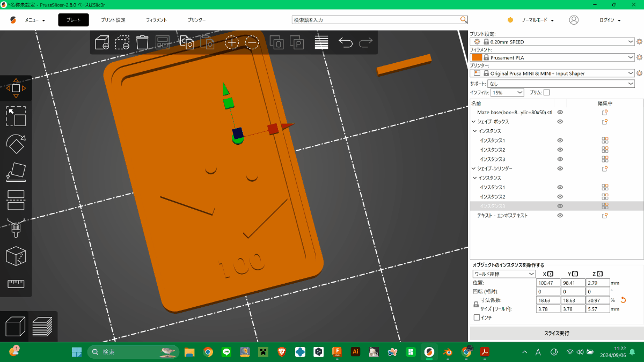Open the ノーマルモード mode dropdown
This screenshot has height=362, width=644.
tap(538, 20)
